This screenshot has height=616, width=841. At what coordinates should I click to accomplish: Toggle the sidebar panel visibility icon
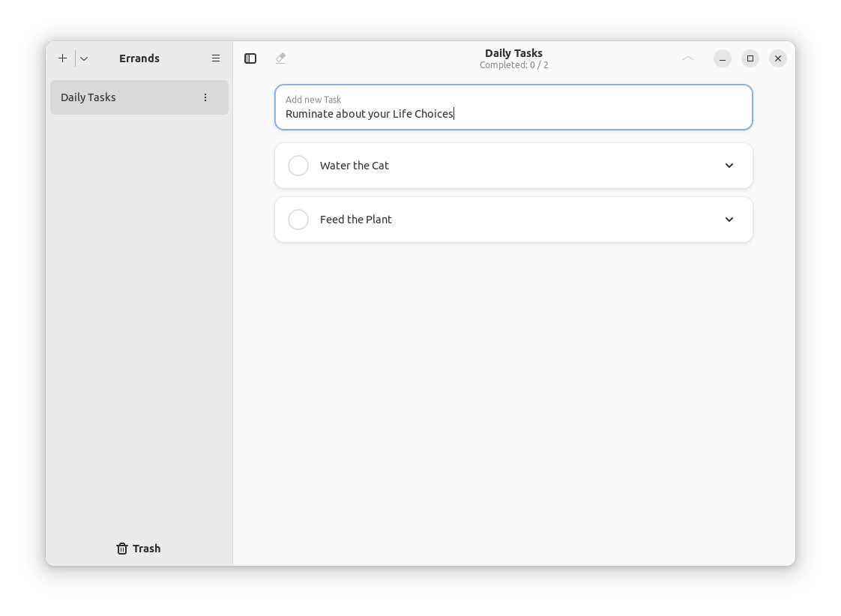click(250, 58)
